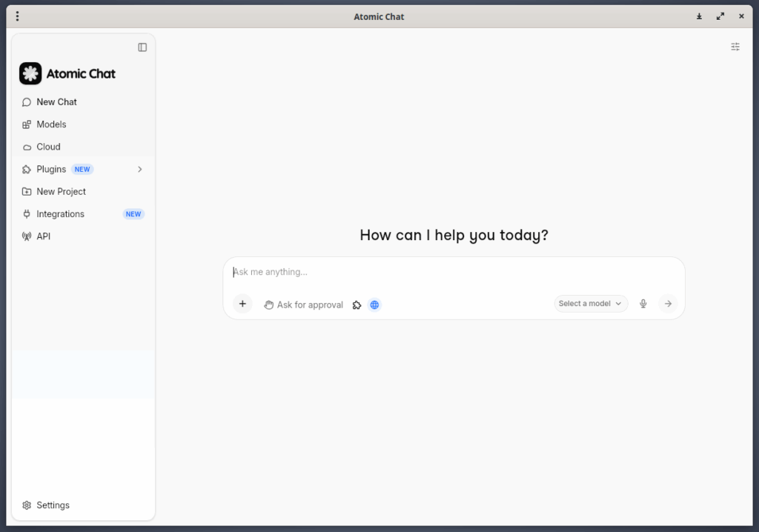Click the download-arrow icon in the title bar
Viewport: 759px width, 532px height.
(x=699, y=16)
